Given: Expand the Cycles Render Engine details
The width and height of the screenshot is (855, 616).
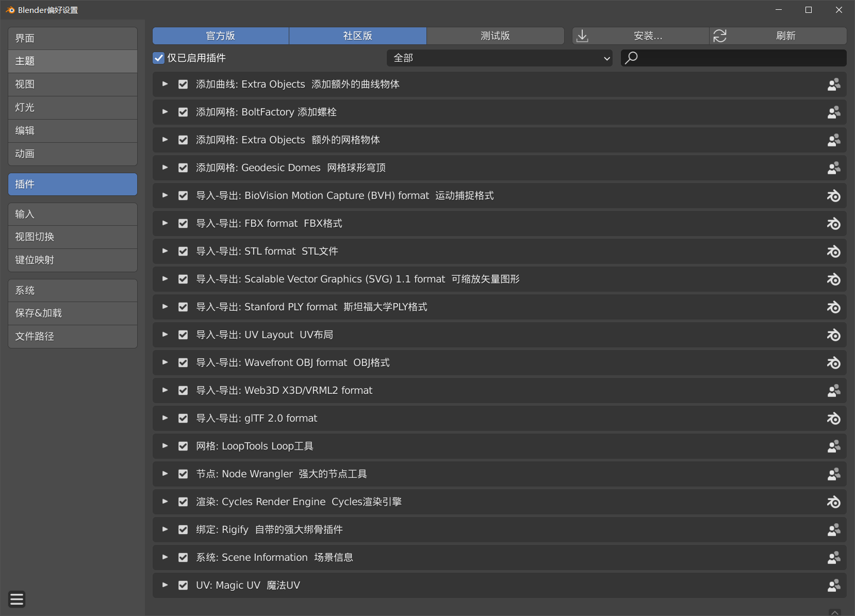Looking at the screenshot, I should (165, 502).
